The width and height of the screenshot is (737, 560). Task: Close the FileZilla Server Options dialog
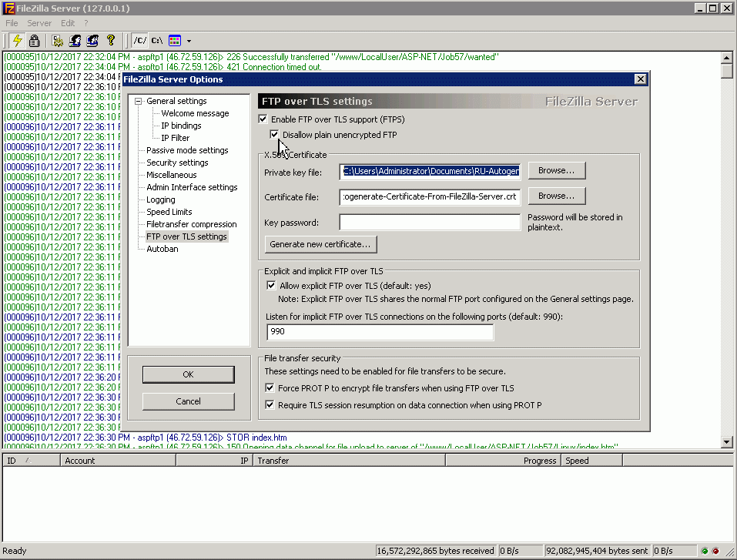click(x=640, y=79)
